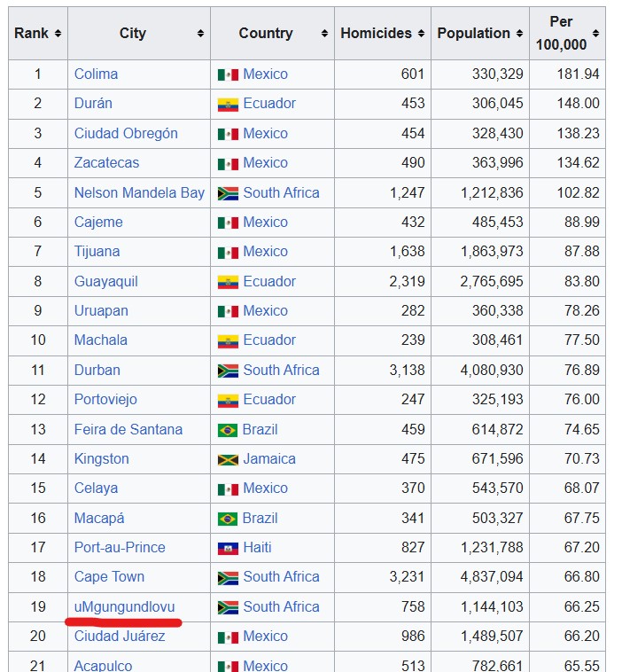This screenshot has height=672, width=622.
Task: Open South Africa link in Durban row
Action: coord(281,371)
